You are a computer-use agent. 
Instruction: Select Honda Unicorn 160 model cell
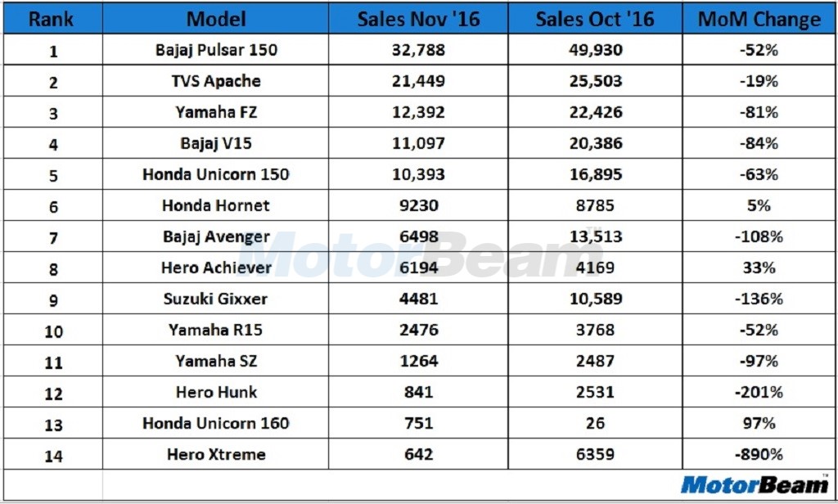[216, 423]
